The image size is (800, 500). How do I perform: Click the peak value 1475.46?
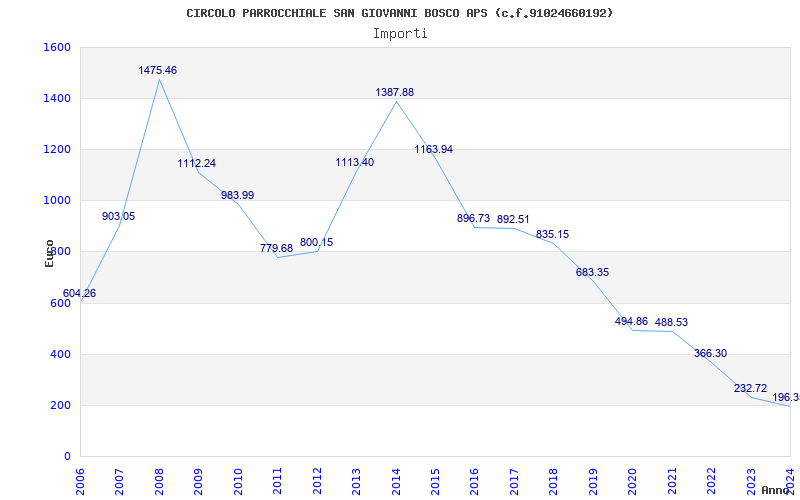coord(158,70)
